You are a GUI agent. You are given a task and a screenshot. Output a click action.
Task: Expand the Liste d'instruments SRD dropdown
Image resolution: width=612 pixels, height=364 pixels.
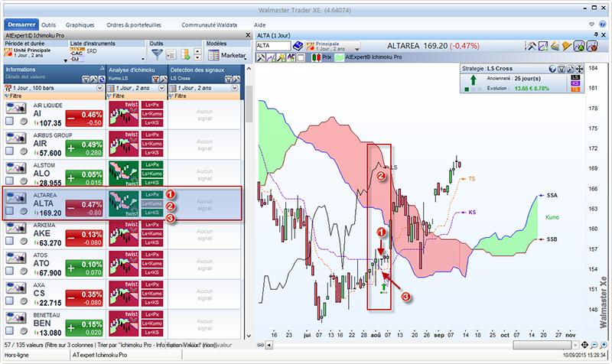point(143,60)
